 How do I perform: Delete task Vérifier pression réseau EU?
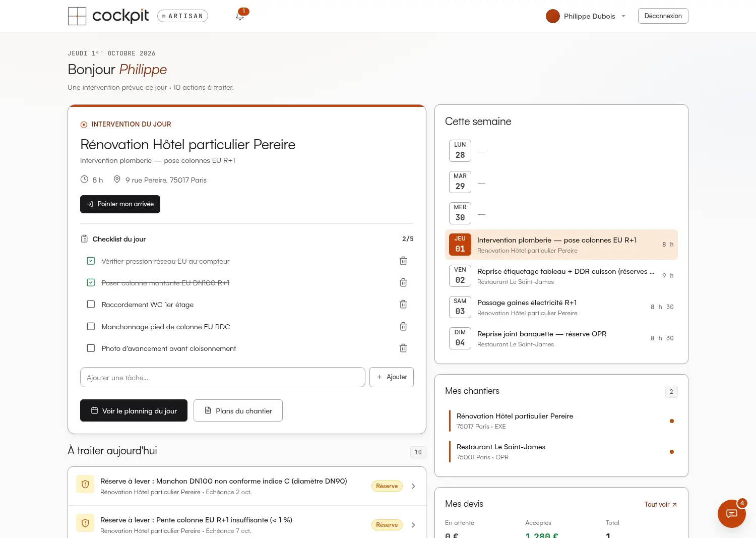403,261
